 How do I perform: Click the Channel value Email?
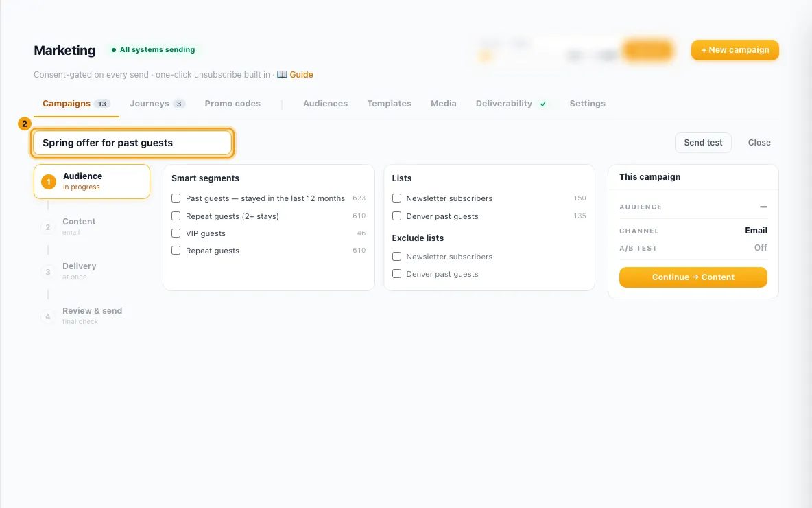point(756,230)
